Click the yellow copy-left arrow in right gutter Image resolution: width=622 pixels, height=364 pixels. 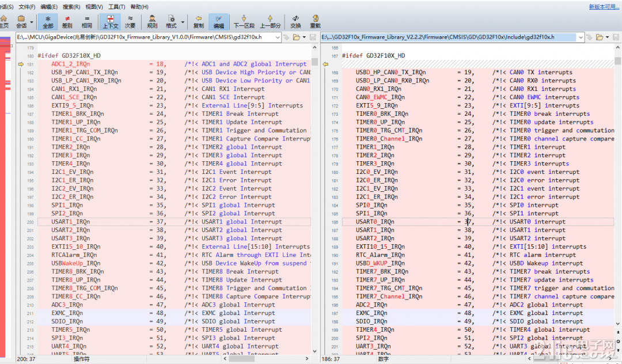325,64
